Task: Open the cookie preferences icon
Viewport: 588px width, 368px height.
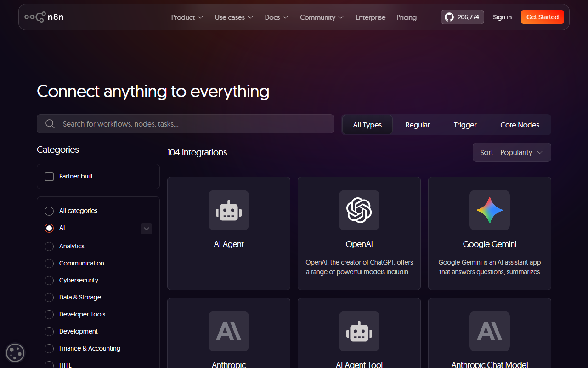Action: [15, 353]
